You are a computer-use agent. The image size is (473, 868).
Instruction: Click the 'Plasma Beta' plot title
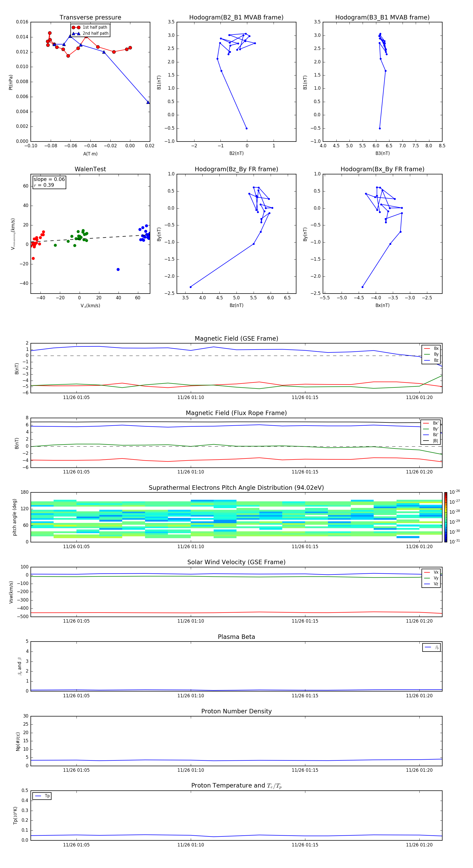click(x=236, y=637)
